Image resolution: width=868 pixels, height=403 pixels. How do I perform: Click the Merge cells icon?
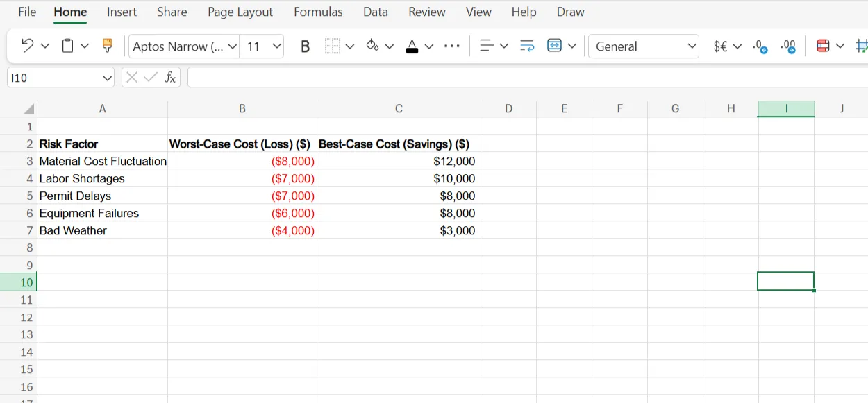(555, 46)
